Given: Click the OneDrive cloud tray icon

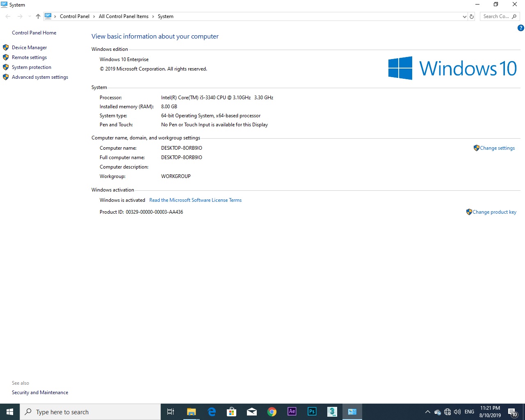Looking at the screenshot, I should click(x=438, y=412).
